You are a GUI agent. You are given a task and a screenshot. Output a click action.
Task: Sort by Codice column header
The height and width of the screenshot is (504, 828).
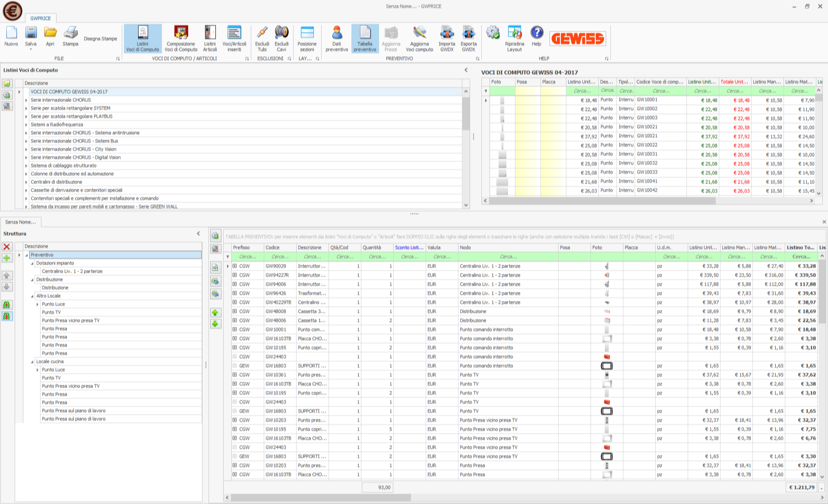[x=280, y=248]
